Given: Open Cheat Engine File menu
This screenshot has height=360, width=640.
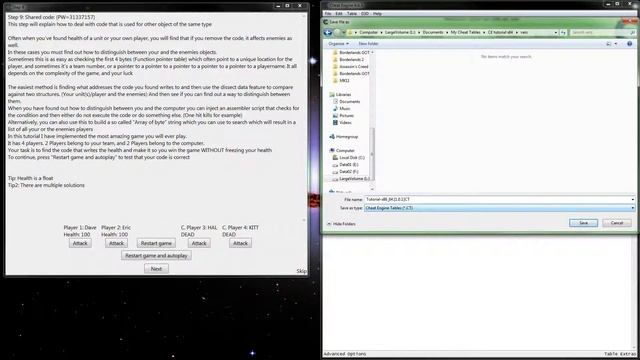Looking at the screenshot, I should point(328,14).
